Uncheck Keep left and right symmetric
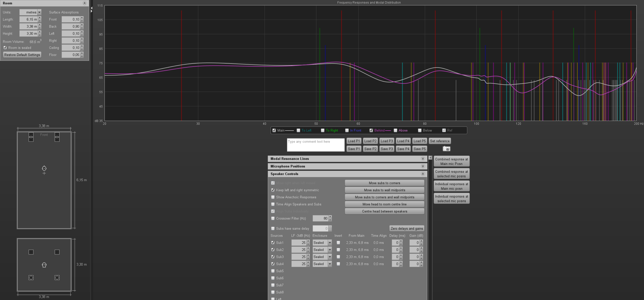This screenshot has height=300, width=644. click(273, 190)
